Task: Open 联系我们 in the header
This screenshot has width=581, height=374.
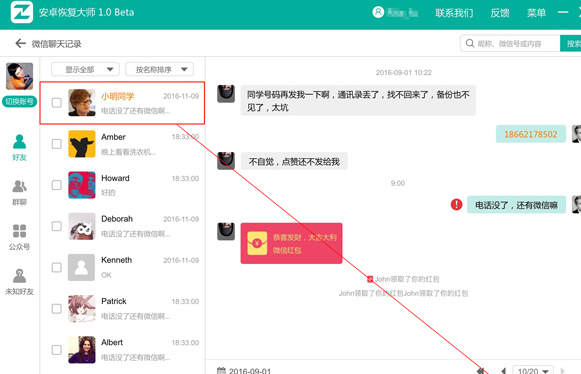Action: point(454,13)
